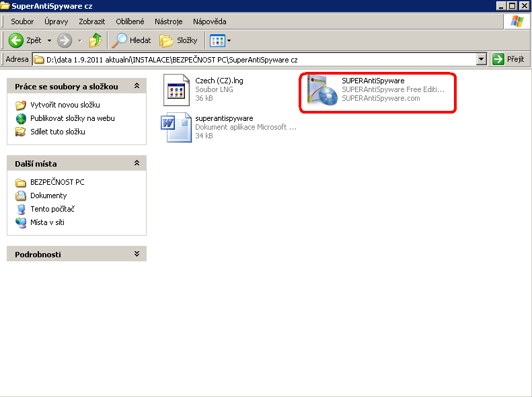The height and width of the screenshot is (397, 532).
Task: Click Práce se soubory a složkou header
Action: (67, 87)
